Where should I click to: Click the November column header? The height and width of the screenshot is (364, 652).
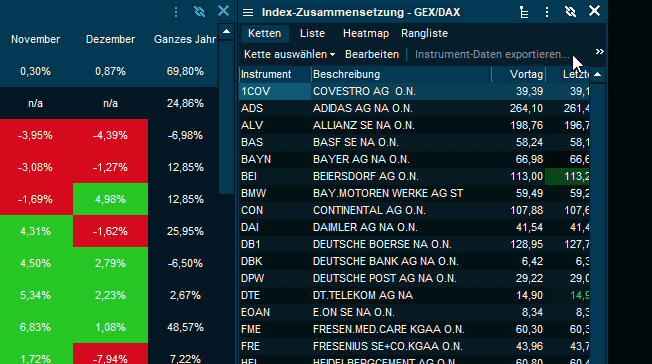36,40
